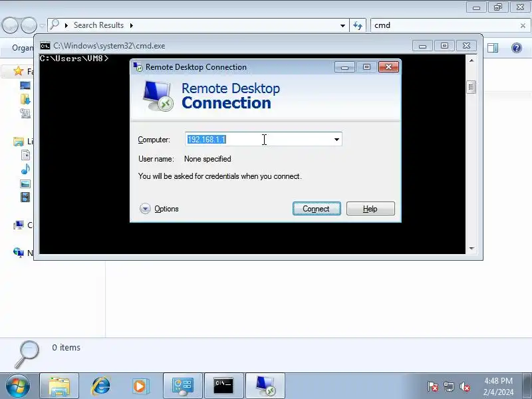The image size is (532, 399).
Task: Maximize the cmd.exe window
Action: (444, 46)
